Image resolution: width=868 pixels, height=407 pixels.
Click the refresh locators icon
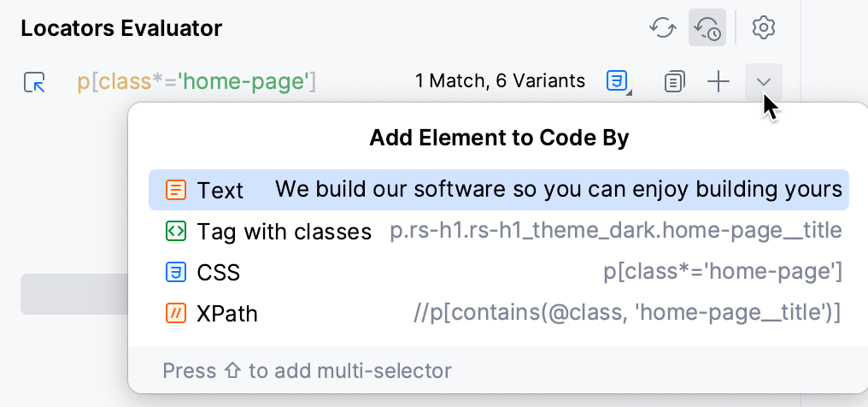[x=663, y=27]
